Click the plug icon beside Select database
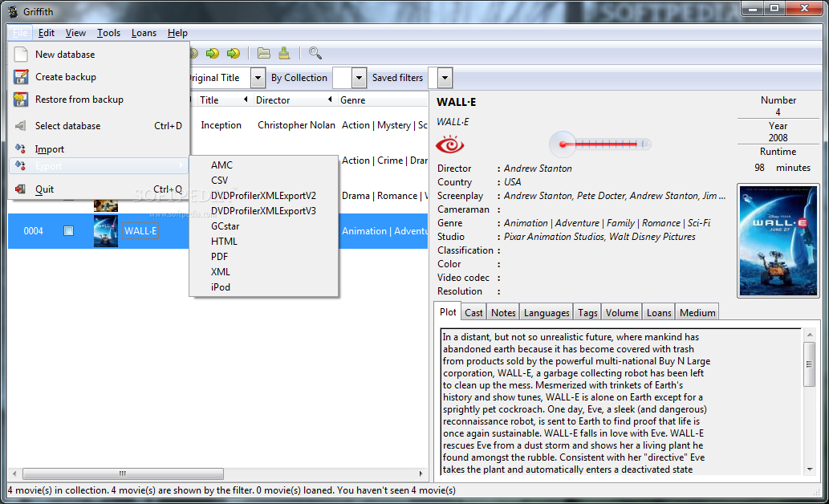This screenshot has height=504, width=829. click(21, 126)
